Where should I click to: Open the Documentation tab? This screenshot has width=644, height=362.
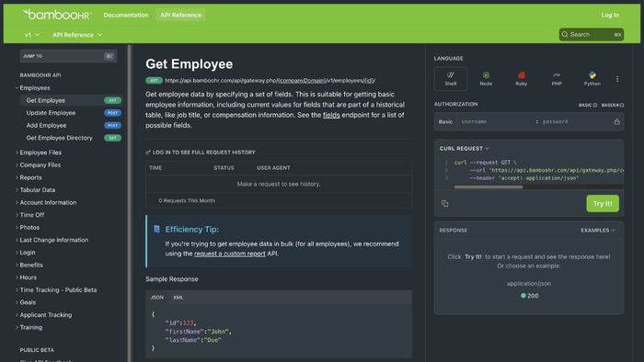(x=126, y=15)
